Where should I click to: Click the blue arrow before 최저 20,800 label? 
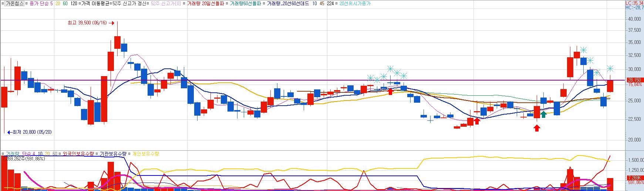(x=10, y=132)
